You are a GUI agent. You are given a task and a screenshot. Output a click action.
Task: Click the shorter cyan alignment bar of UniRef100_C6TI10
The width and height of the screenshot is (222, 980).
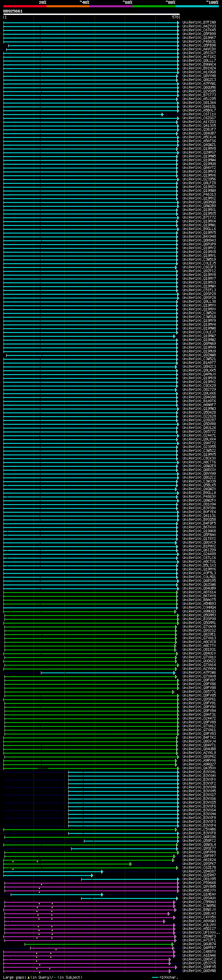coord(83,114)
